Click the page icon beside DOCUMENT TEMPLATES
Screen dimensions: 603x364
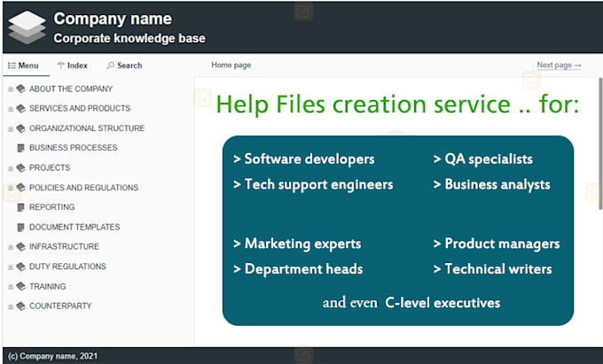20,227
